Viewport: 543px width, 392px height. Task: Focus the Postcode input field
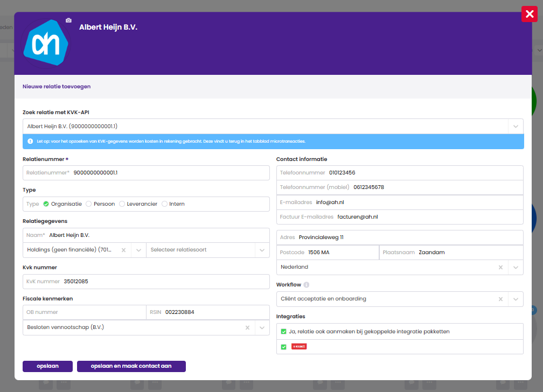(x=328, y=253)
